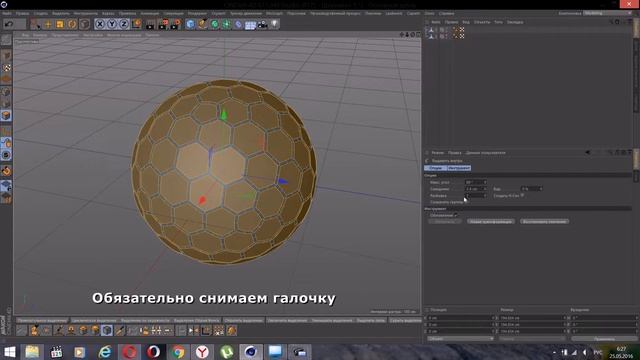Switch to the Опции tab
640x360 pixels.
click(435, 168)
